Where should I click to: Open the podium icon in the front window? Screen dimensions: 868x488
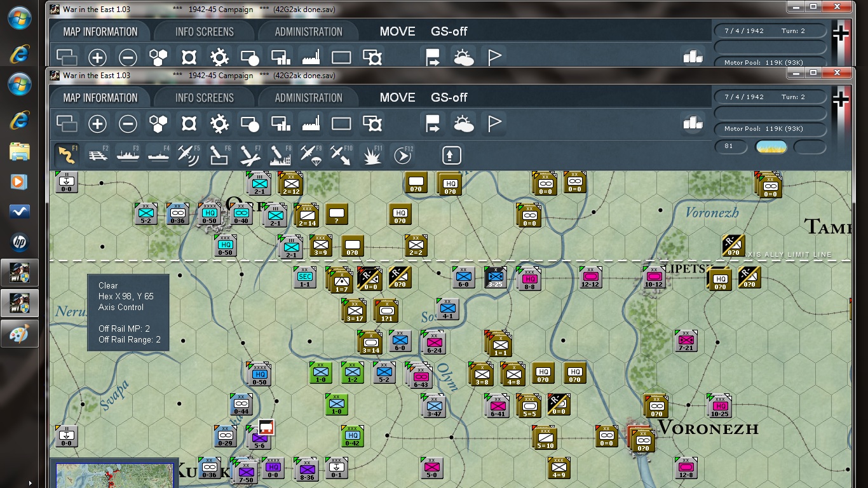pyautogui.click(x=693, y=123)
